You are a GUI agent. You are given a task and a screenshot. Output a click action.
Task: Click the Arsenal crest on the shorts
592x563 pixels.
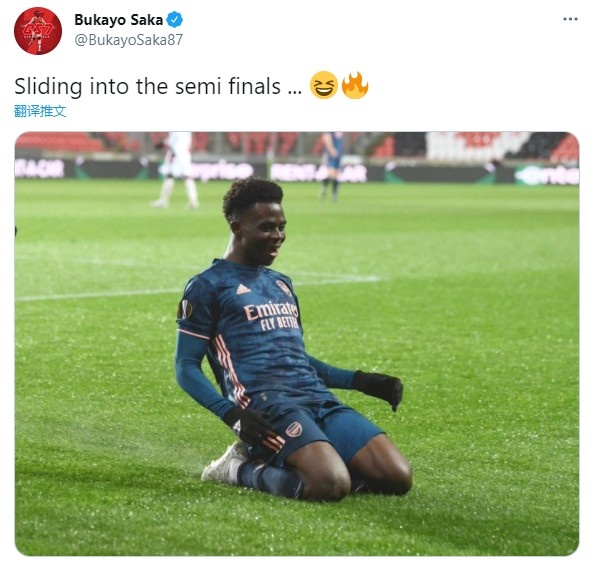pyautogui.click(x=294, y=429)
